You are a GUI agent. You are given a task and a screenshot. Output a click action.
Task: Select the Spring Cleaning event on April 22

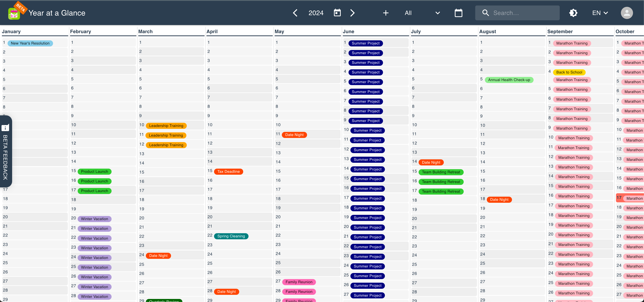tap(231, 236)
